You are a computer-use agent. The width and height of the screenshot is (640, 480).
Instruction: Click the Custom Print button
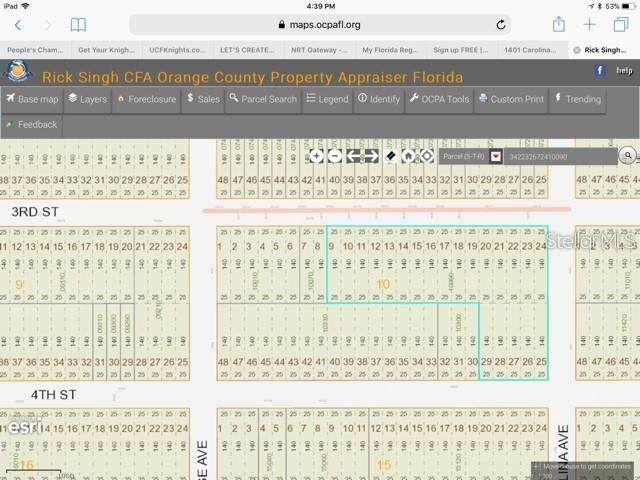(x=511, y=99)
